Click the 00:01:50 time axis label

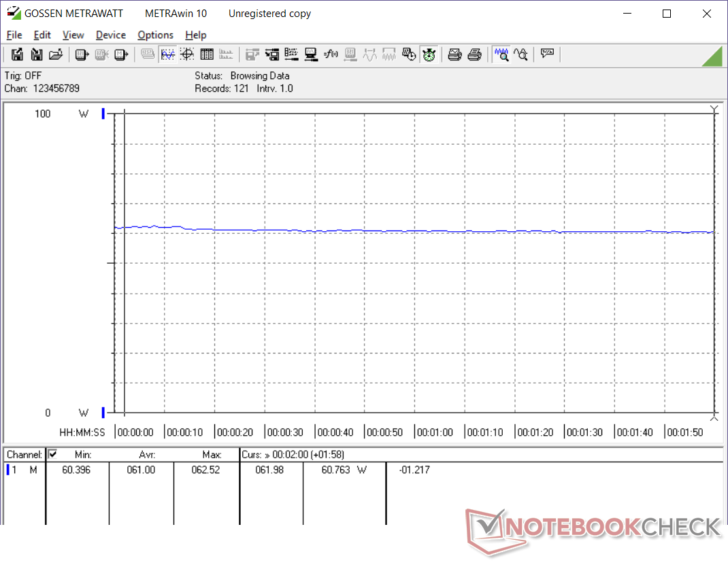pos(685,432)
